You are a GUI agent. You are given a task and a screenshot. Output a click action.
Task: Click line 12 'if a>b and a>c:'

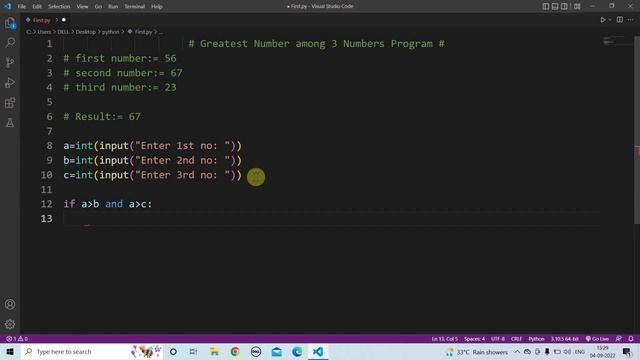tap(108, 204)
